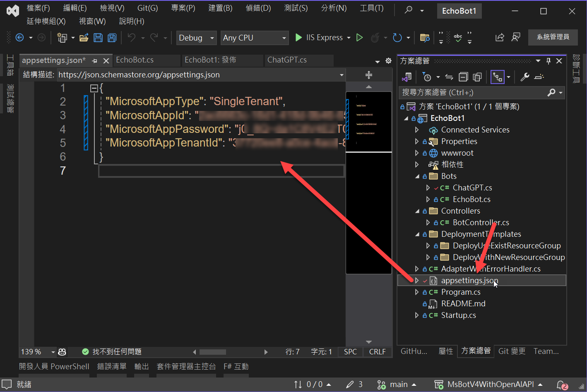Screen dimensions: 587x392
Task: Collapse the JSON object at line 1
Action: click(x=94, y=88)
